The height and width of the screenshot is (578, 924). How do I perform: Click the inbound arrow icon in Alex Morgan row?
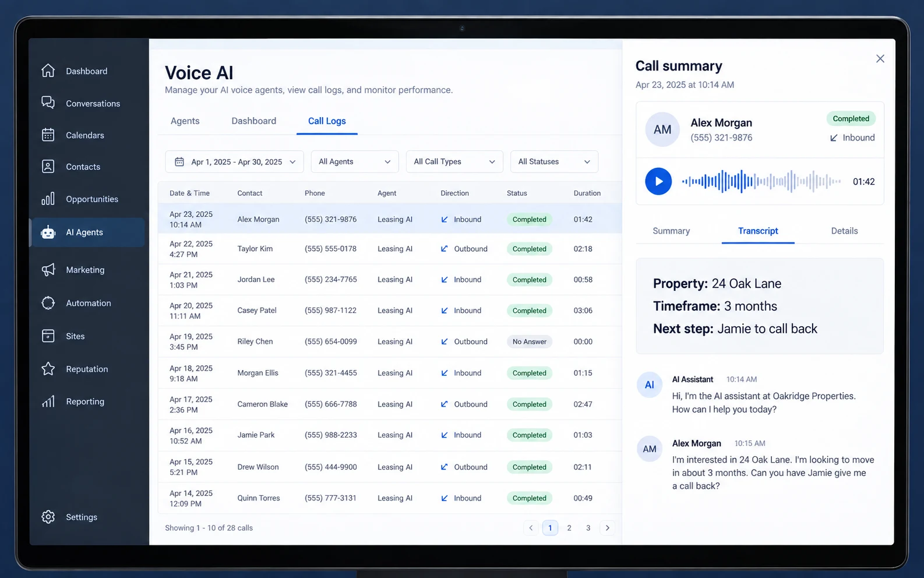click(x=445, y=220)
